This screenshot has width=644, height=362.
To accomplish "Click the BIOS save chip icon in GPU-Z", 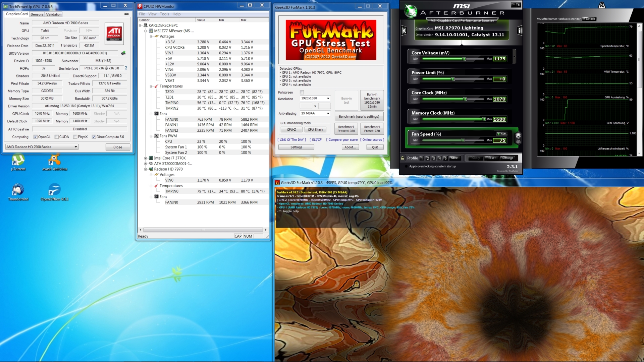I will pyautogui.click(x=123, y=53).
